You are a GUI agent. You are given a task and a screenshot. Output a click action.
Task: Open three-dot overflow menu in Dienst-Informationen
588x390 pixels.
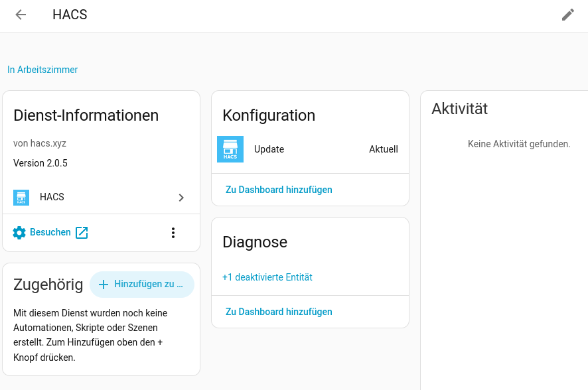pos(173,233)
